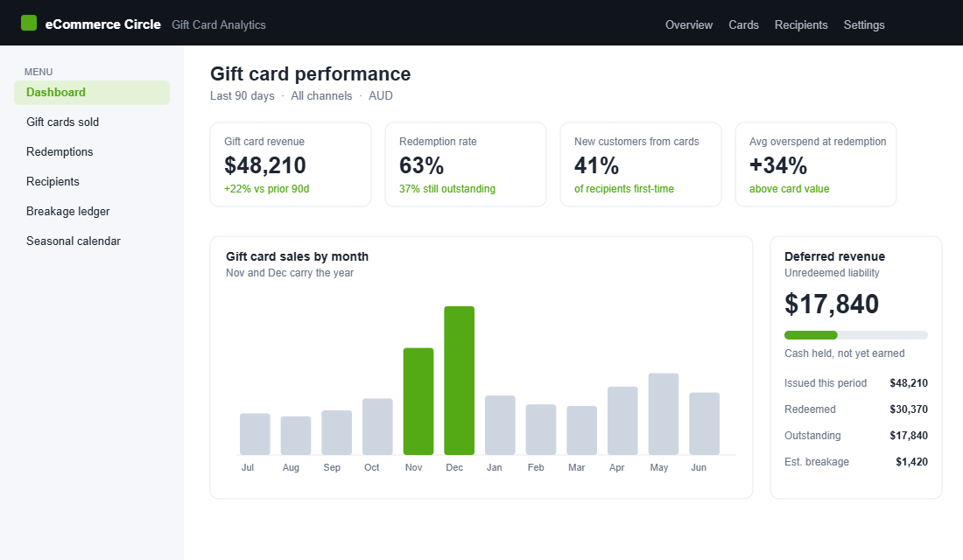Click the "Last 90 days" filter text

[x=242, y=95]
